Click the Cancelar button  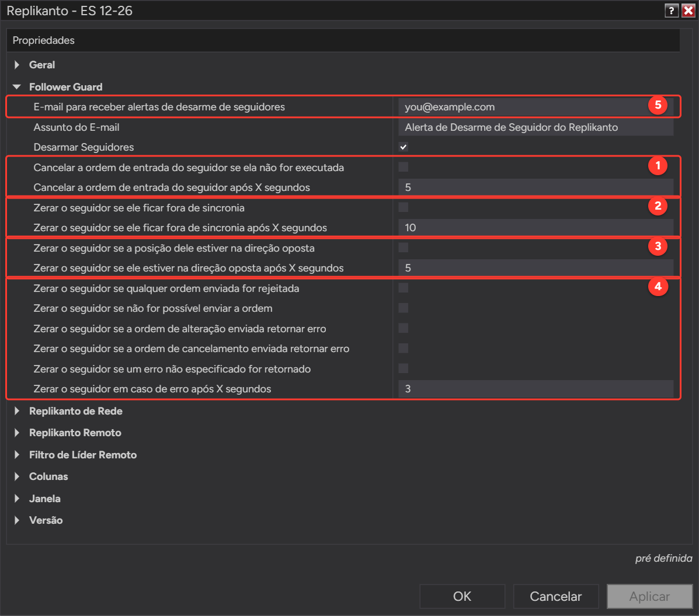click(556, 596)
